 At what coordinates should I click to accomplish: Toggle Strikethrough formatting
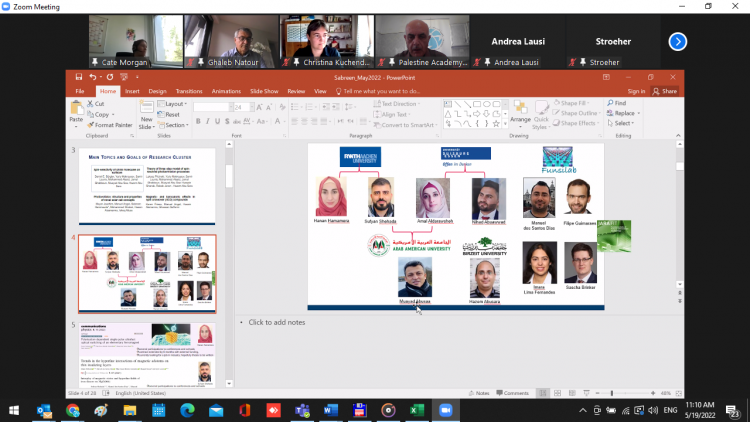(237, 122)
